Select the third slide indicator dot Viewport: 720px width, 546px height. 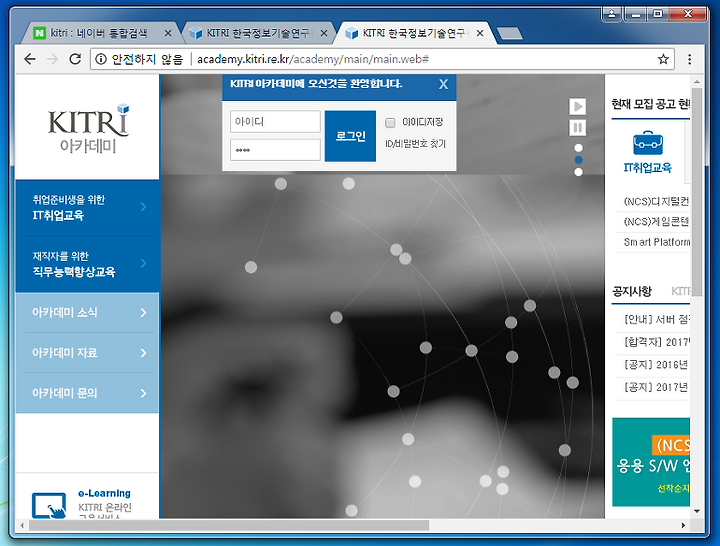(579, 172)
